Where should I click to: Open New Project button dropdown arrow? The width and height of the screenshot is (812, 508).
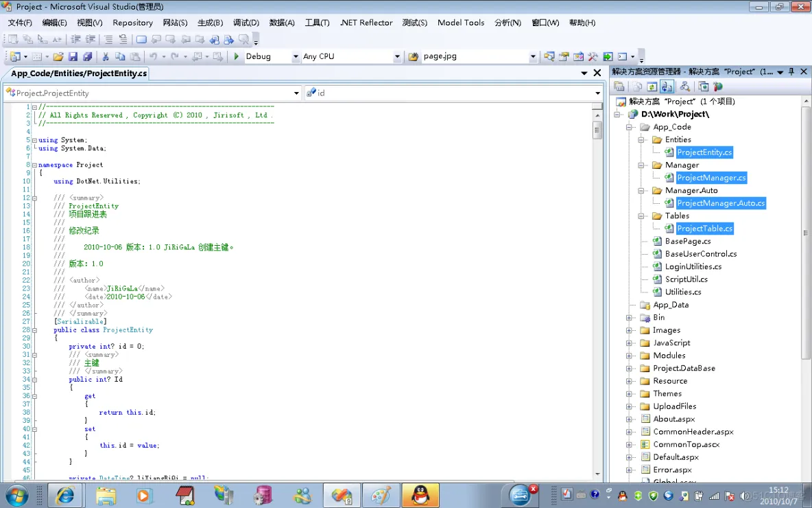pyautogui.click(x=25, y=56)
